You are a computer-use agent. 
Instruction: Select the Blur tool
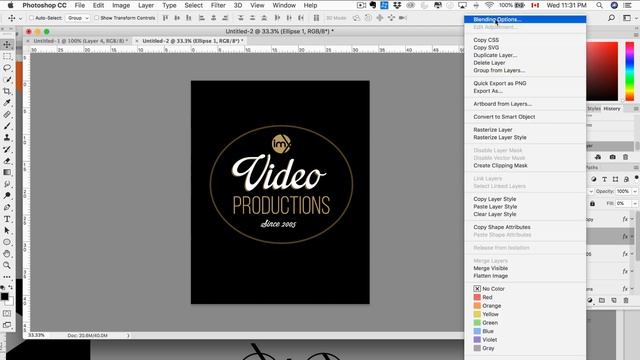pyautogui.click(x=7, y=184)
